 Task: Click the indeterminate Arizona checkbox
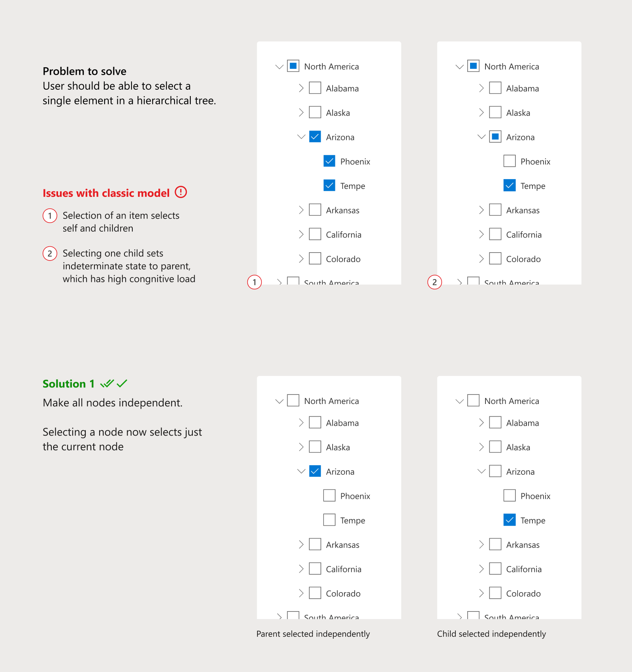[495, 137]
